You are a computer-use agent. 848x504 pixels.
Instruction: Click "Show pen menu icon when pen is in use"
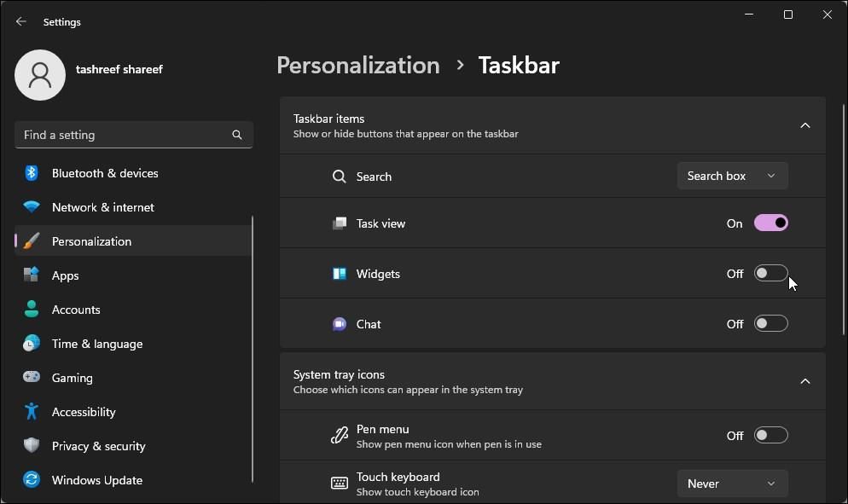[449, 444]
